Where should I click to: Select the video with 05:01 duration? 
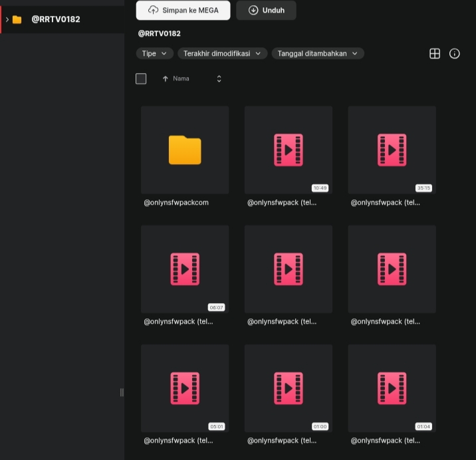tap(185, 388)
